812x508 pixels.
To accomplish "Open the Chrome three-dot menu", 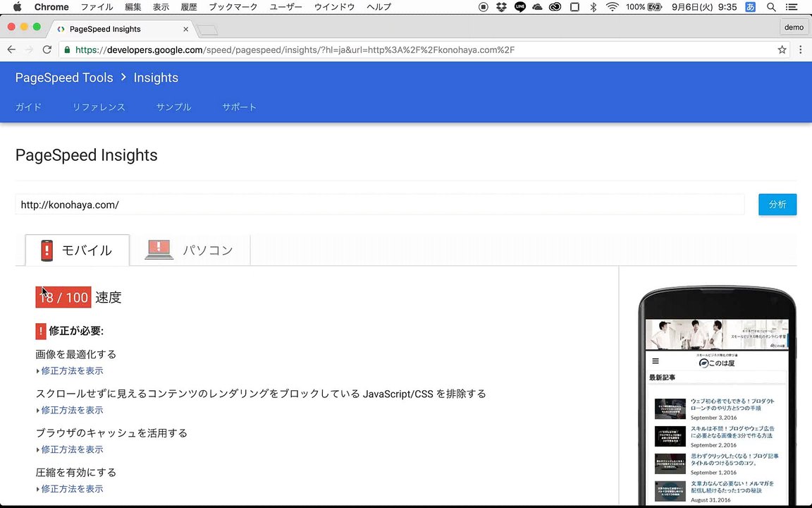I will coord(801,50).
